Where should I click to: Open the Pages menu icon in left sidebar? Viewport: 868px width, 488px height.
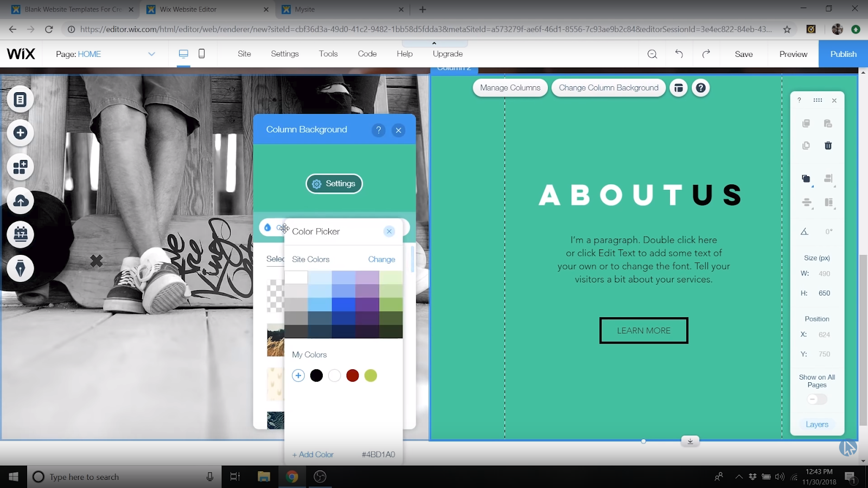20,100
